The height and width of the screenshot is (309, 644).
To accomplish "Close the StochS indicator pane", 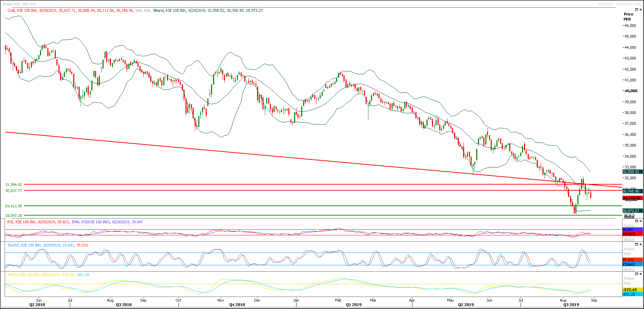I will click(x=641, y=244).
